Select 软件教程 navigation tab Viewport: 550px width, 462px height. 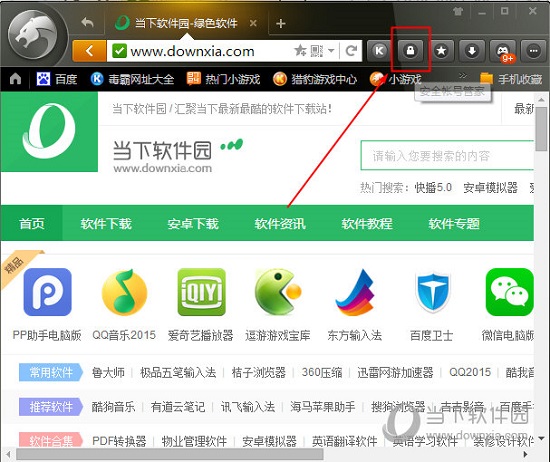[367, 223]
